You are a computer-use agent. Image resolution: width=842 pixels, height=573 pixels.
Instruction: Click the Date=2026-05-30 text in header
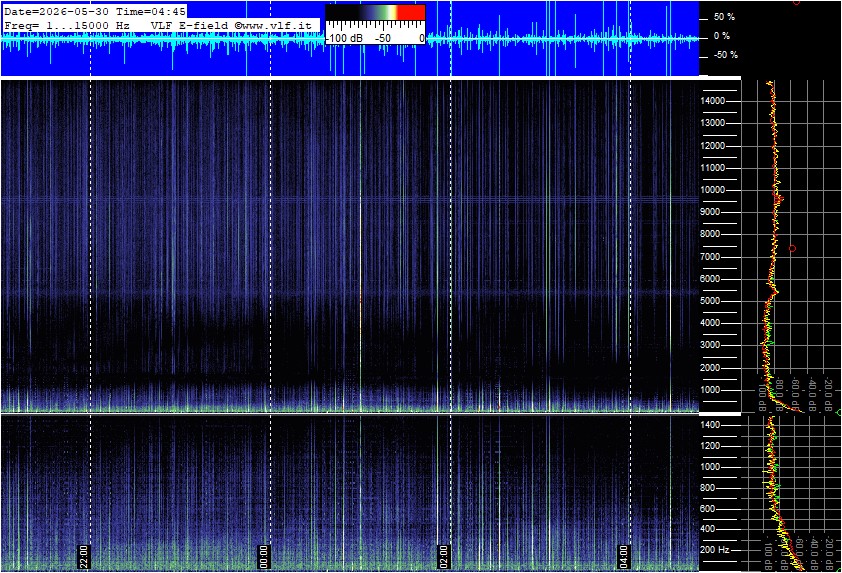(x=57, y=11)
